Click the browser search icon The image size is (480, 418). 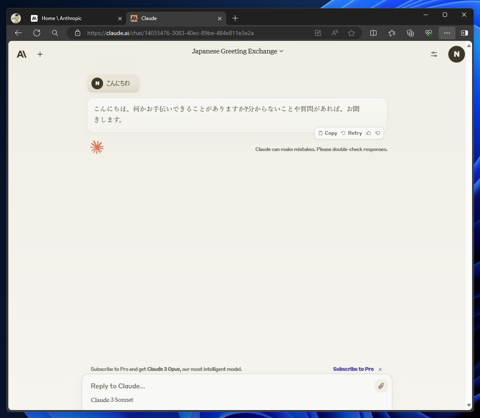pos(55,33)
